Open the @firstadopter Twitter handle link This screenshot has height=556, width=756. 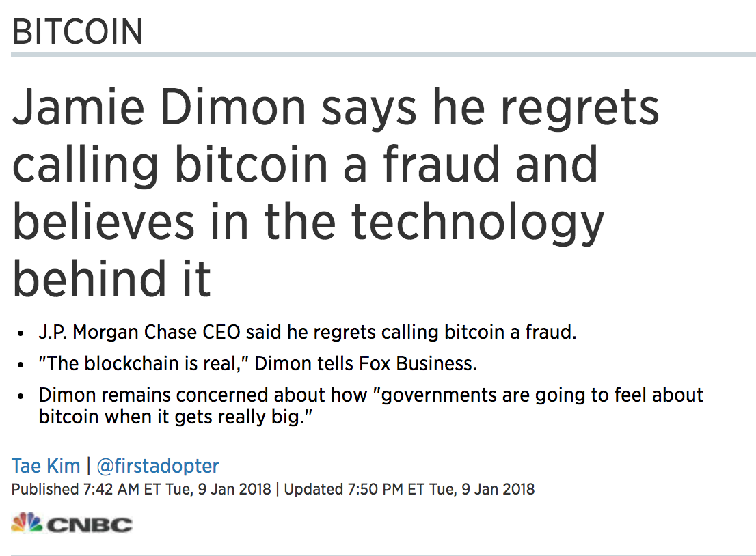[158, 466]
